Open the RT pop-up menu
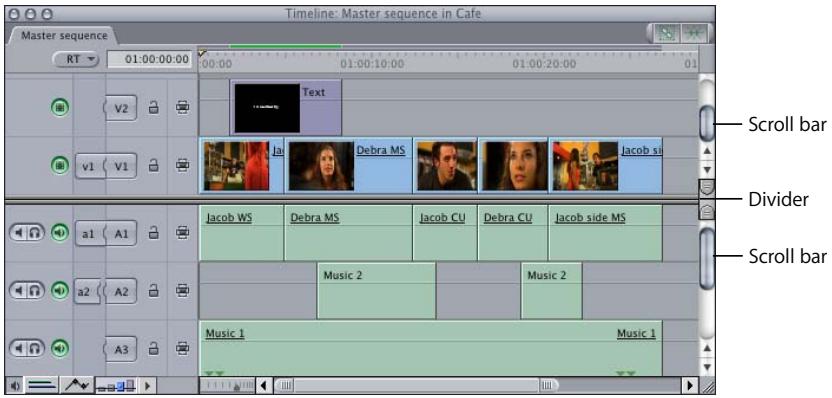 click(x=76, y=59)
